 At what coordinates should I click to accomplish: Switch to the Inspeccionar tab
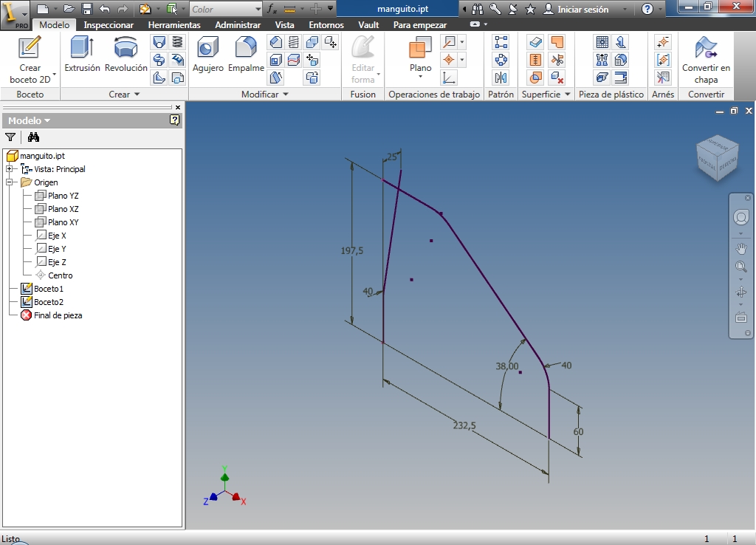[109, 25]
